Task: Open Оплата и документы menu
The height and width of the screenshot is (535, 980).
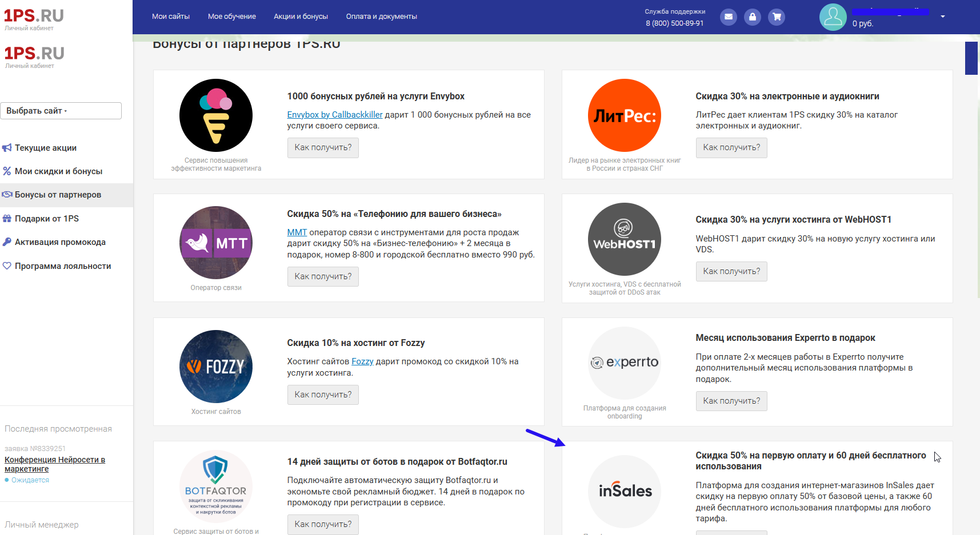Action: click(382, 17)
